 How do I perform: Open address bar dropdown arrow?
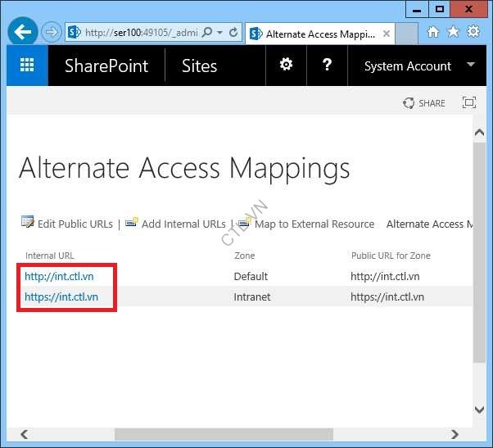[x=219, y=32]
